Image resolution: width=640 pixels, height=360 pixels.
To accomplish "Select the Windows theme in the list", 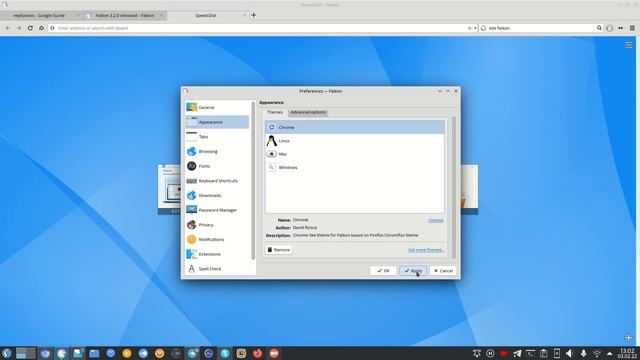I will coord(355,167).
